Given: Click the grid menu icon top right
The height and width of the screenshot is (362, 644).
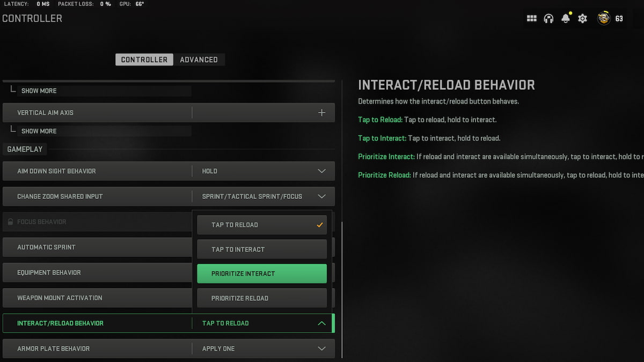Looking at the screenshot, I should pos(531,18).
